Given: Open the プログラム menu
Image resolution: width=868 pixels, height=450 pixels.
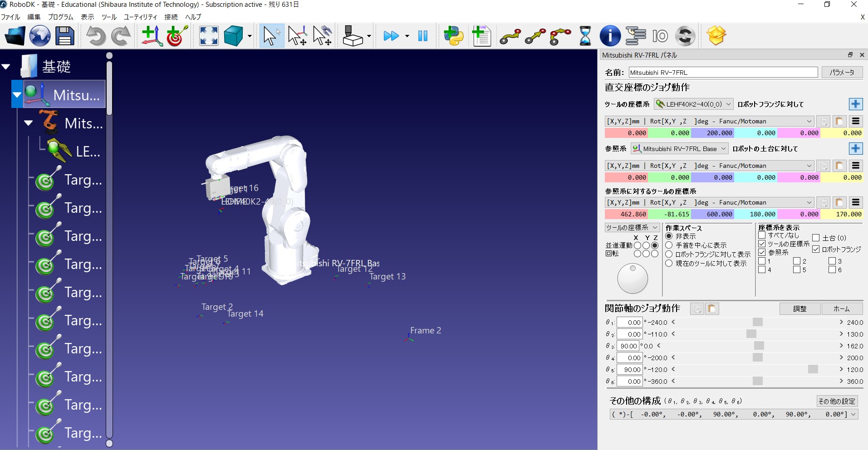Looking at the screenshot, I should point(60,17).
